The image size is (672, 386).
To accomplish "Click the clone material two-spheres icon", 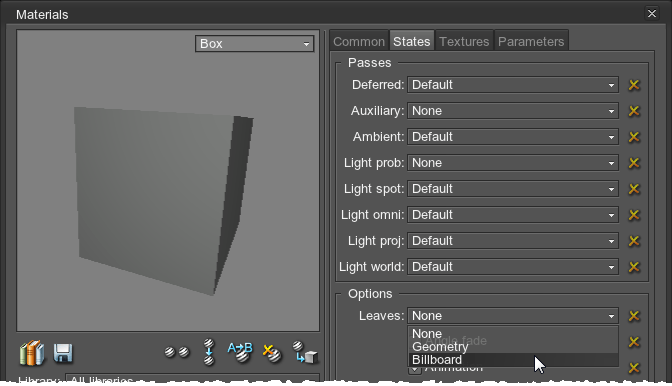I will tap(177, 352).
